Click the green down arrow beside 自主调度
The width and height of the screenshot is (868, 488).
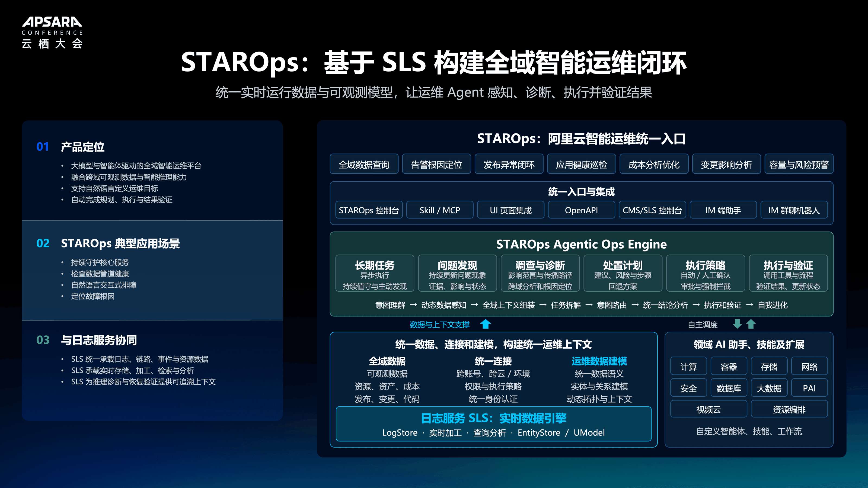(737, 324)
